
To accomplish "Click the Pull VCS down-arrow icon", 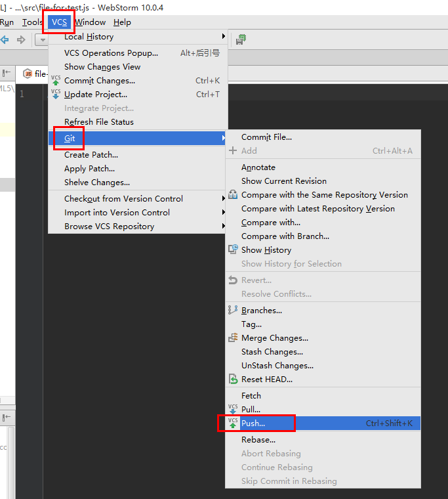I will [233, 409].
